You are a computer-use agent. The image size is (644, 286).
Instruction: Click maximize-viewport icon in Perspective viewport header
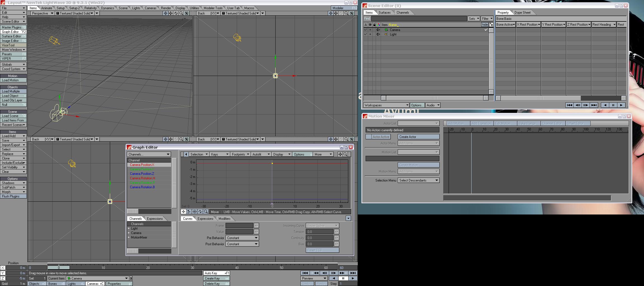[186, 13]
